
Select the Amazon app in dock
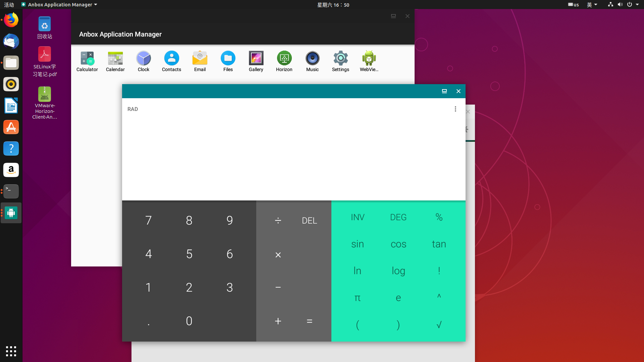11,170
